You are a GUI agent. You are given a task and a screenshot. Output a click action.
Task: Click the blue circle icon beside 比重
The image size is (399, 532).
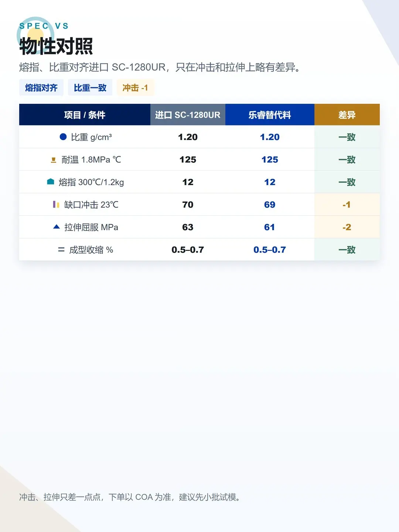[x=63, y=137]
